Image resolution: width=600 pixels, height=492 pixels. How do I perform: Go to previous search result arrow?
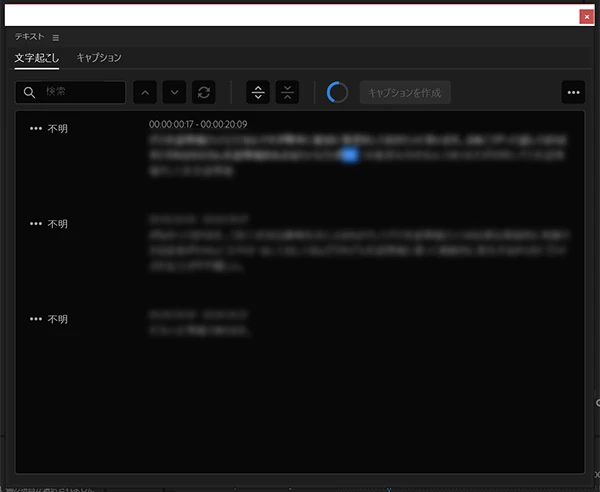[145, 92]
